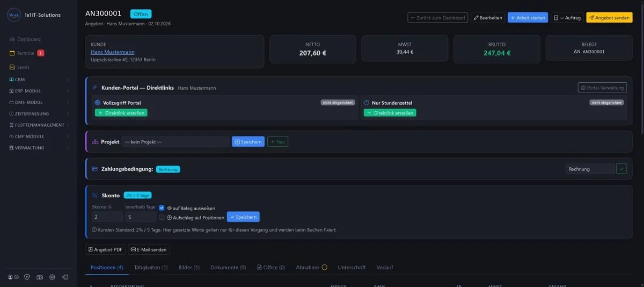
Task: Open Termine calendar in the sidebar
Action: [x=21, y=53]
